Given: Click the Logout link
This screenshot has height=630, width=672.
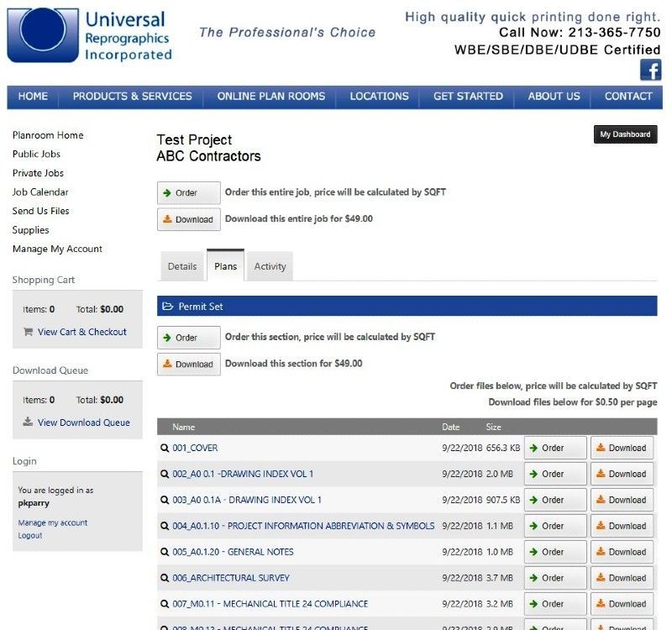Looking at the screenshot, I should [x=30, y=536].
